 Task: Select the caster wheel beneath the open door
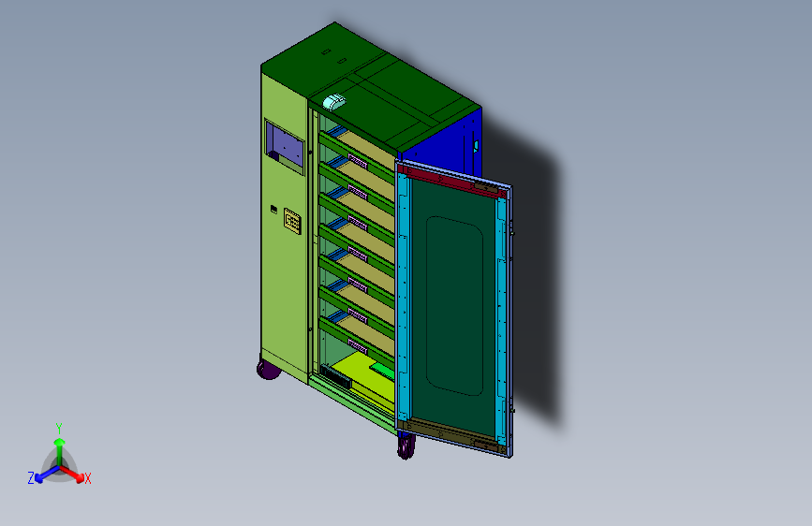click(x=406, y=446)
